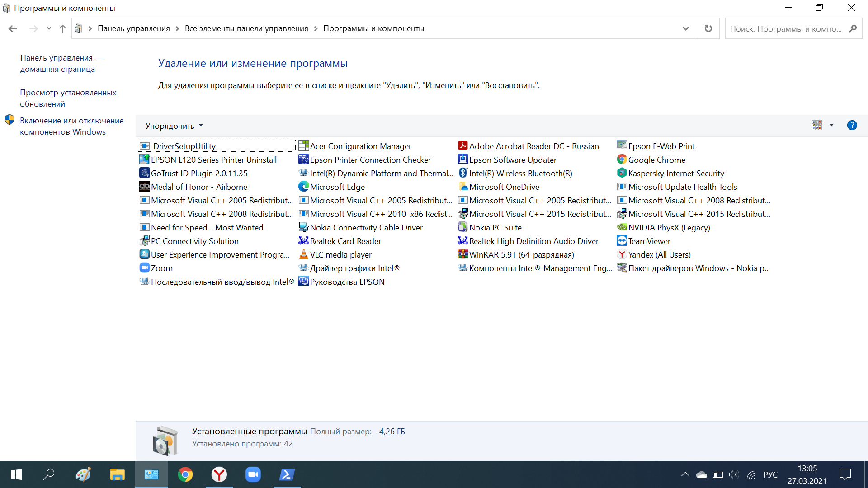
Task: Select Epson Printer Connection Checker entry
Action: [370, 160]
